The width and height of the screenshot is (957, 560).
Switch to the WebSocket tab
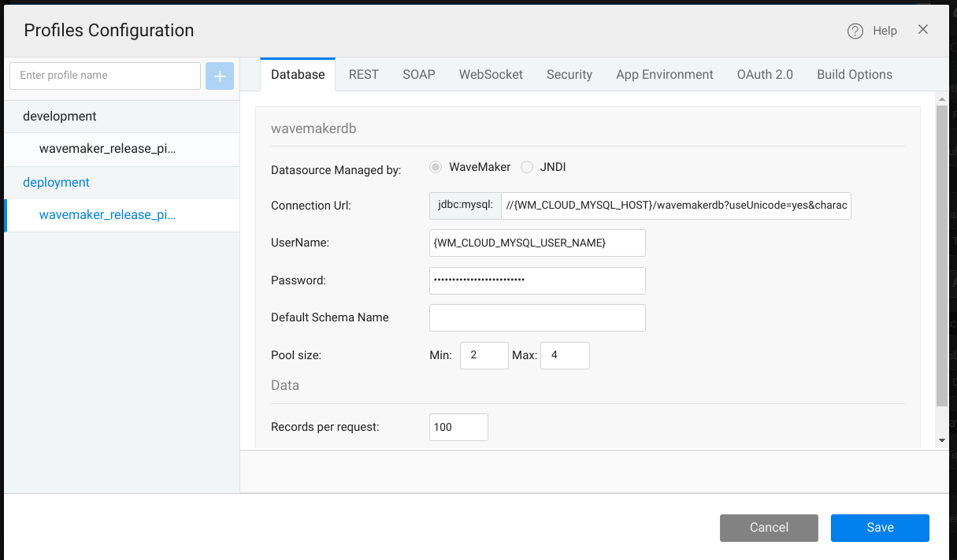[491, 75]
